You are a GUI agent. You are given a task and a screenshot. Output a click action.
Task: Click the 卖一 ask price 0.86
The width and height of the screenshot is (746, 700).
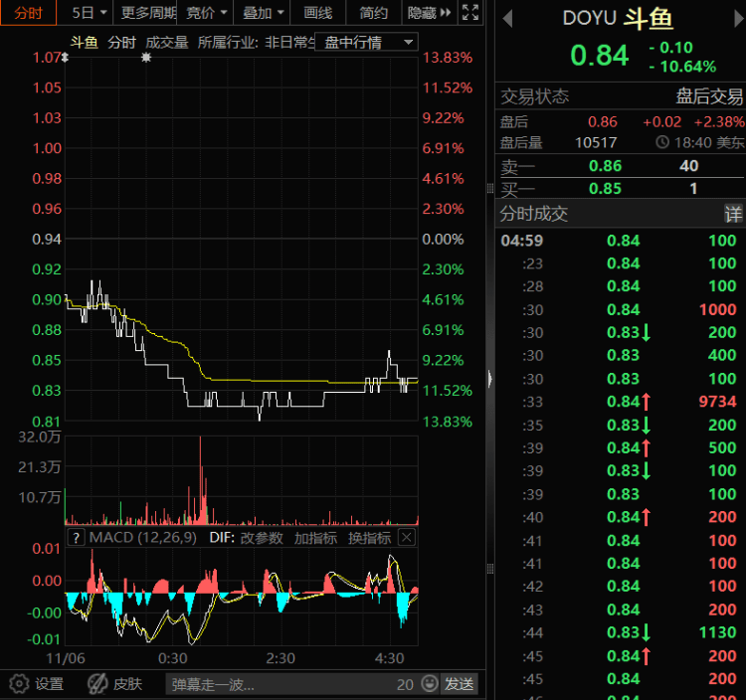coord(605,166)
